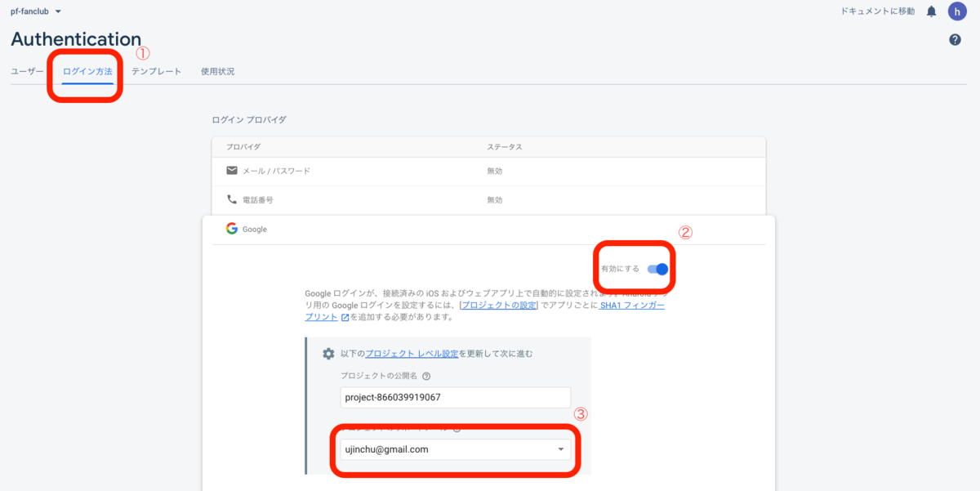Disable Google sign-in with the 有効にする toggle
Screen dimensions: 980x491
658,267
